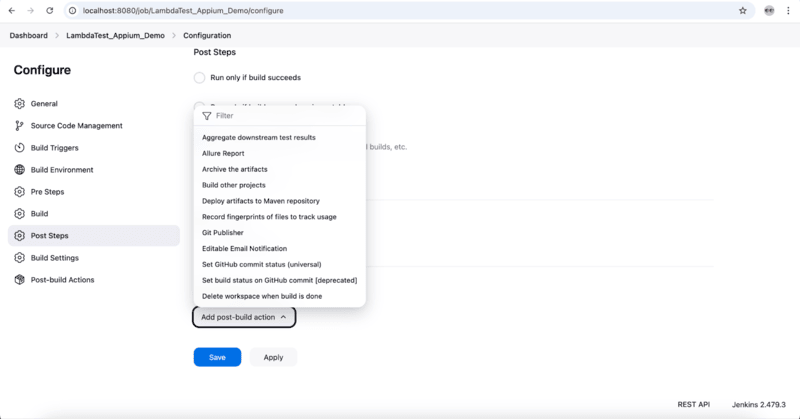Jump to Post Steps section
The height and width of the screenshot is (419, 800).
tap(94, 236)
